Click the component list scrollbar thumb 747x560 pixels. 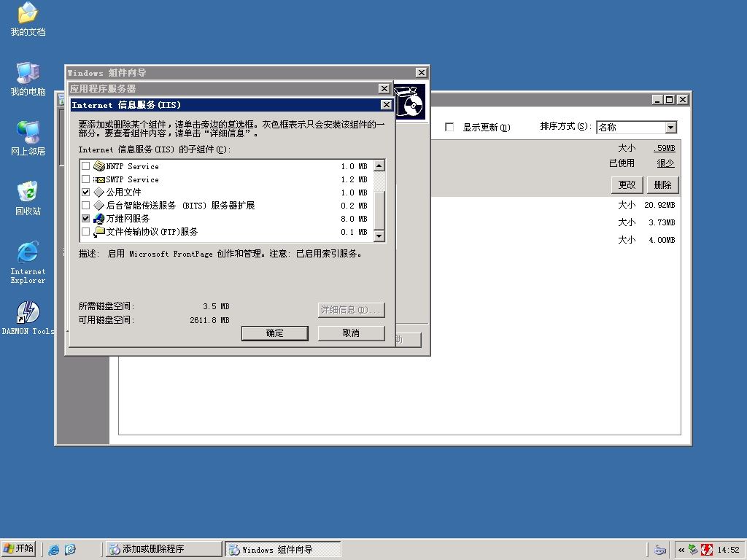379,211
